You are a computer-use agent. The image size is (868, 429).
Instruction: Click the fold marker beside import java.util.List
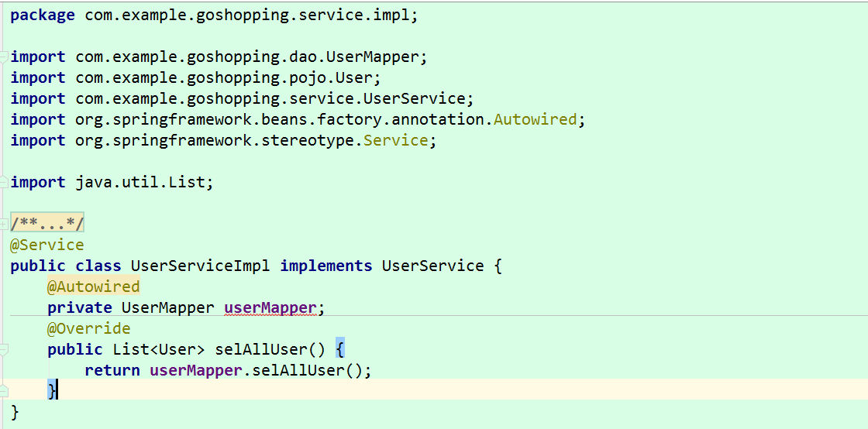[3, 183]
